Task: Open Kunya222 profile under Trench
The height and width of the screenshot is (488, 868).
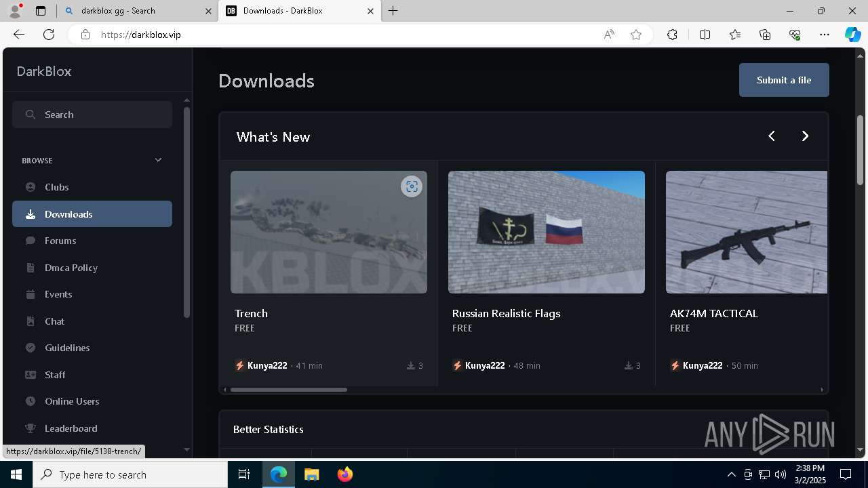Action: [267, 365]
